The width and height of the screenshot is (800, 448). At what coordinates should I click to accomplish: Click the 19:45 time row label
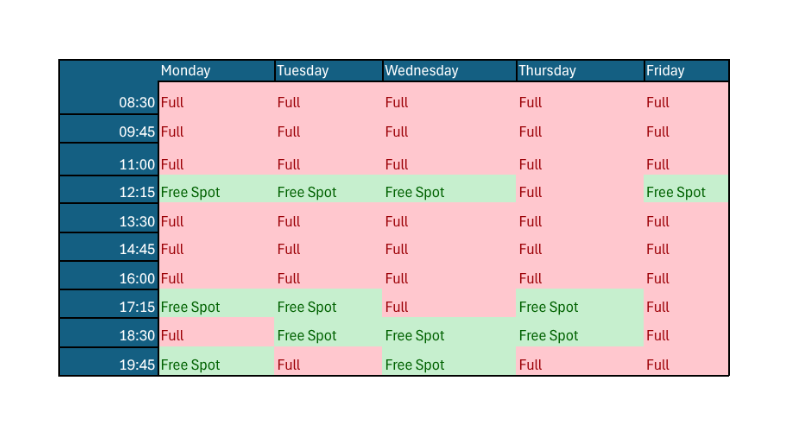[x=109, y=362]
